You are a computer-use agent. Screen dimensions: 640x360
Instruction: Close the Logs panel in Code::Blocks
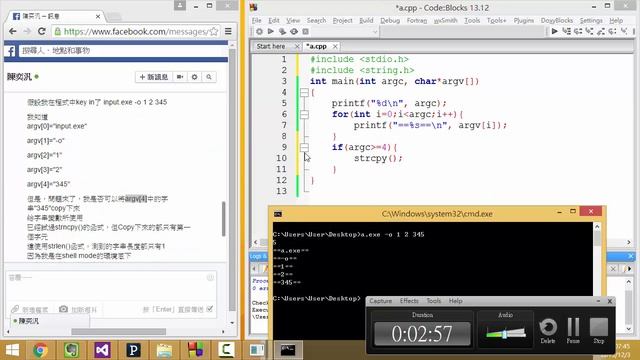click(631, 256)
